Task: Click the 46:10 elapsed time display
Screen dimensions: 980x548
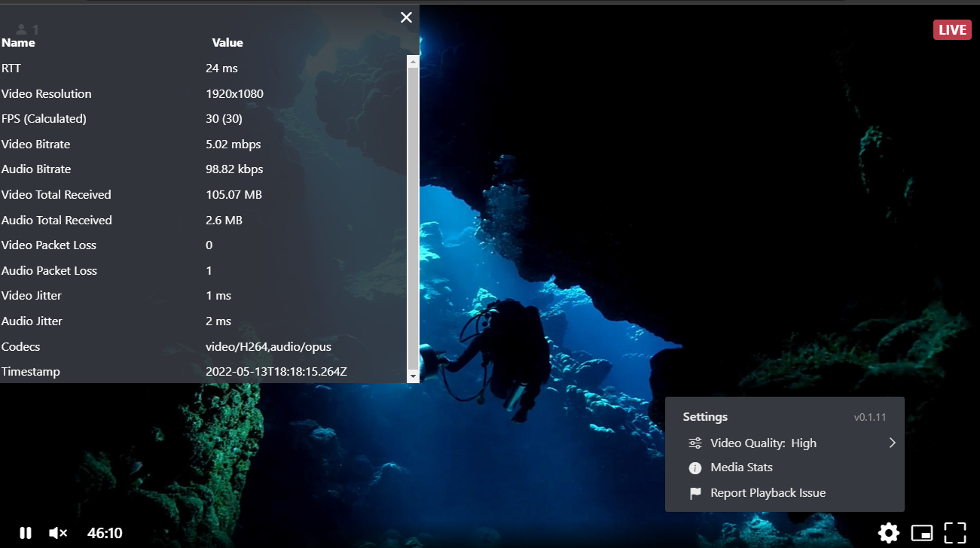Action: point(105,533)
